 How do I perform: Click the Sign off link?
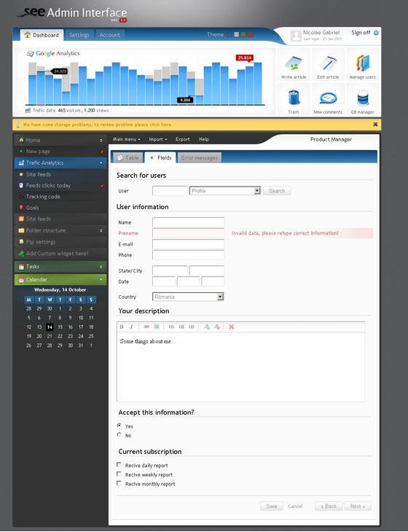click(361, 33)
